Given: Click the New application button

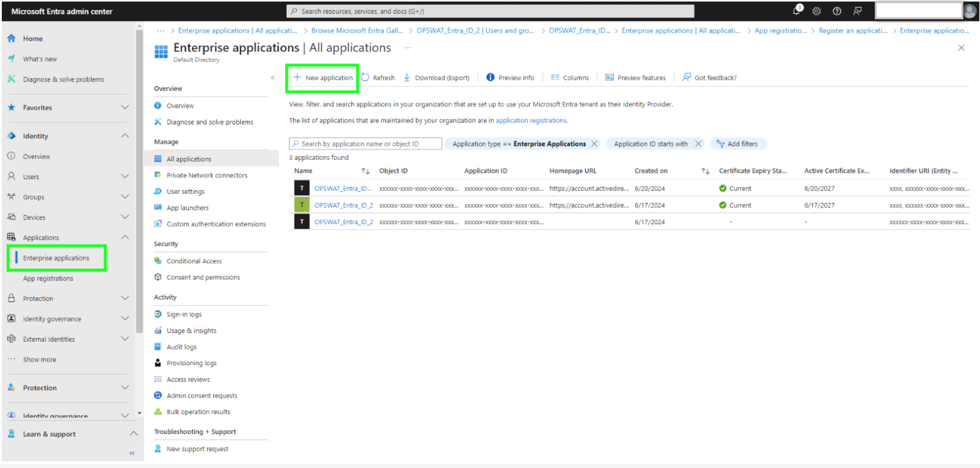Looking at the screenshot, I should [x=323, y=78].
